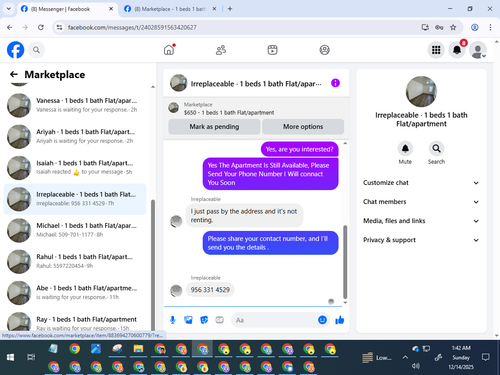Open the Facebook logo home link
This screenshot has height=375, width=500.
15,50
